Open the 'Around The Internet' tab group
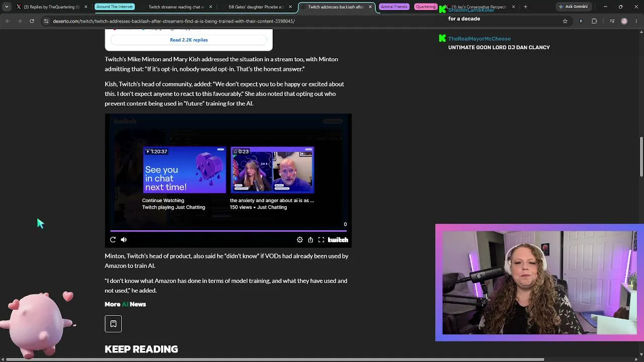Viewport: 644px width, 362px height. [115, 7]
